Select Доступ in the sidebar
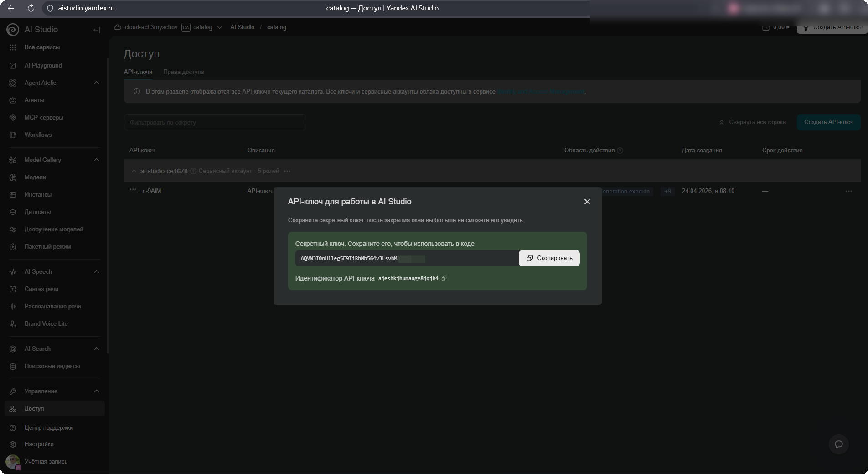The image size is (868, 474). point(55,408)
